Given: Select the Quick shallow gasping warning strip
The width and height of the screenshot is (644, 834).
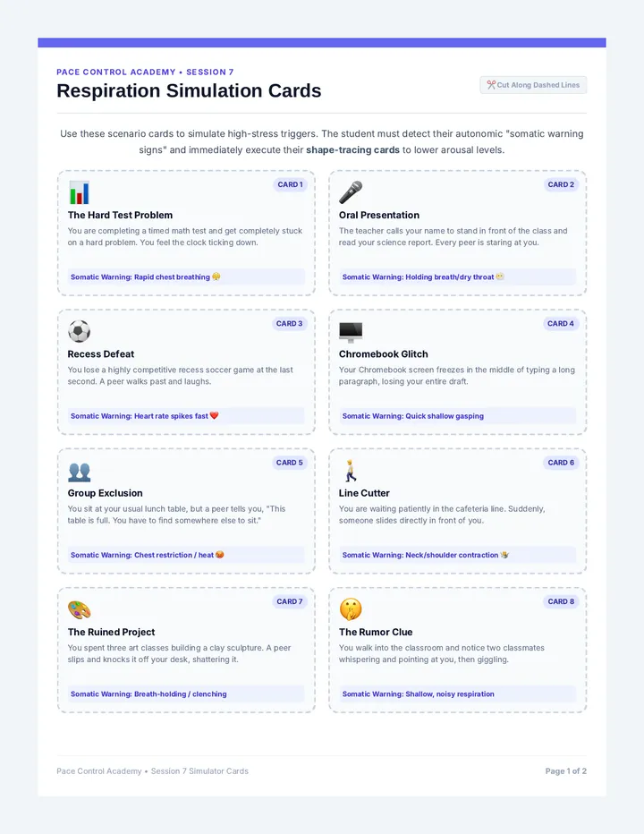Looking at the screenshot, I should click(x=457, y=416).
